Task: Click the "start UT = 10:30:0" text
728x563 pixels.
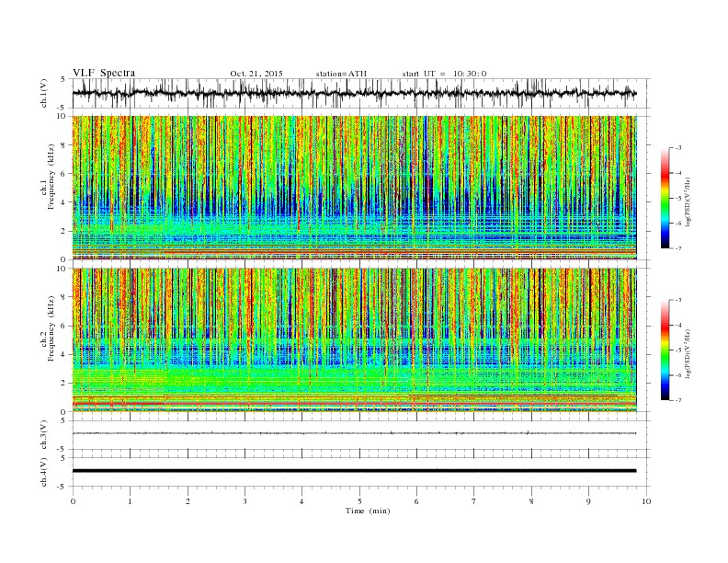Action: coord(444,74)
